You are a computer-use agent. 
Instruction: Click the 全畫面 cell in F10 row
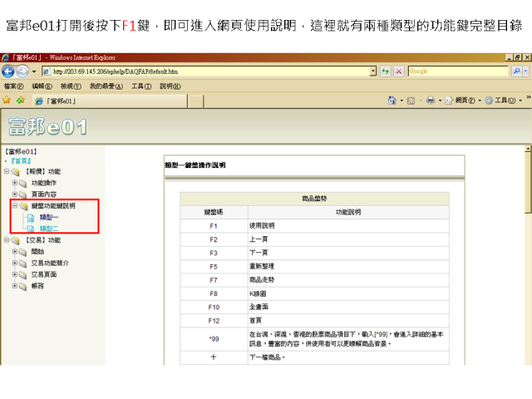pyautogui.click(x=348, y=307)
